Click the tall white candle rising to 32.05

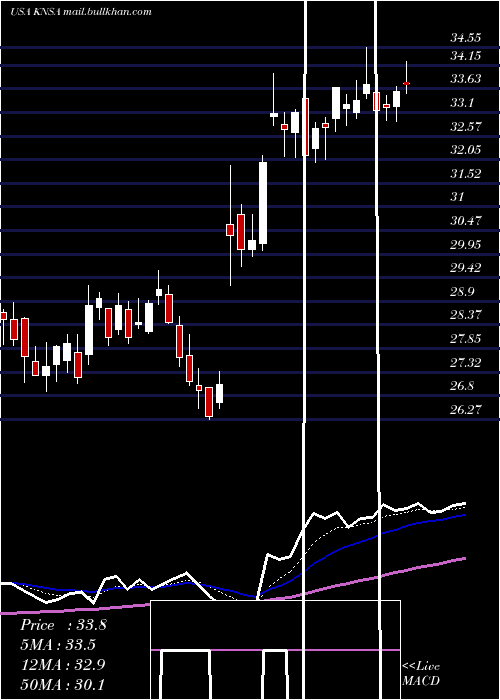[x=263, y=203]
